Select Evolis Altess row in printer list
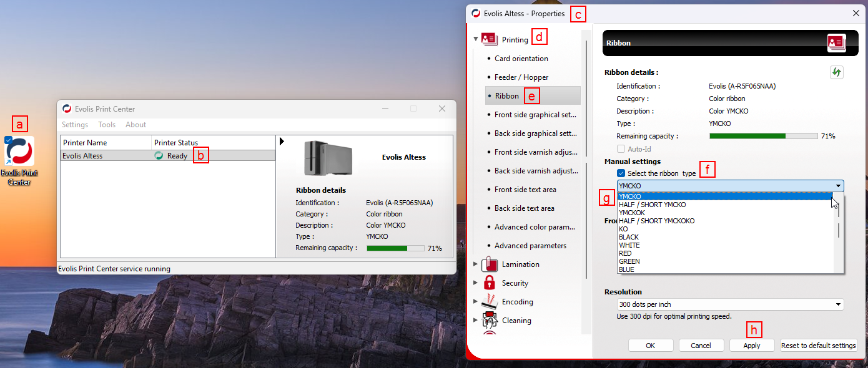 coord(168,156)
